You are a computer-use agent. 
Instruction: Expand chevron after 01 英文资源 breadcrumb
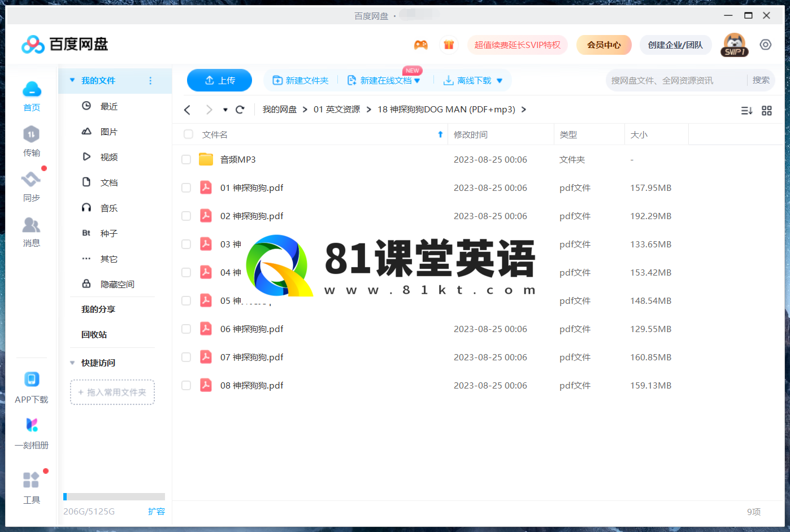369,110
